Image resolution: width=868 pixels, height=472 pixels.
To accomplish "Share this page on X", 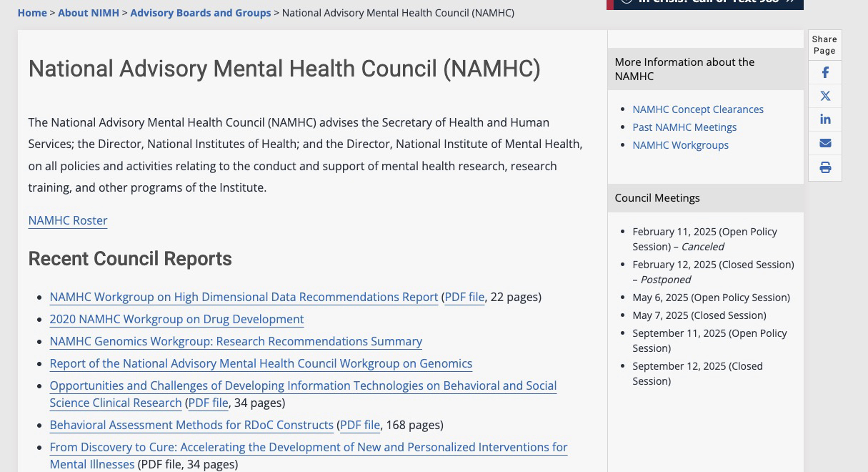I will pos(825,97).
